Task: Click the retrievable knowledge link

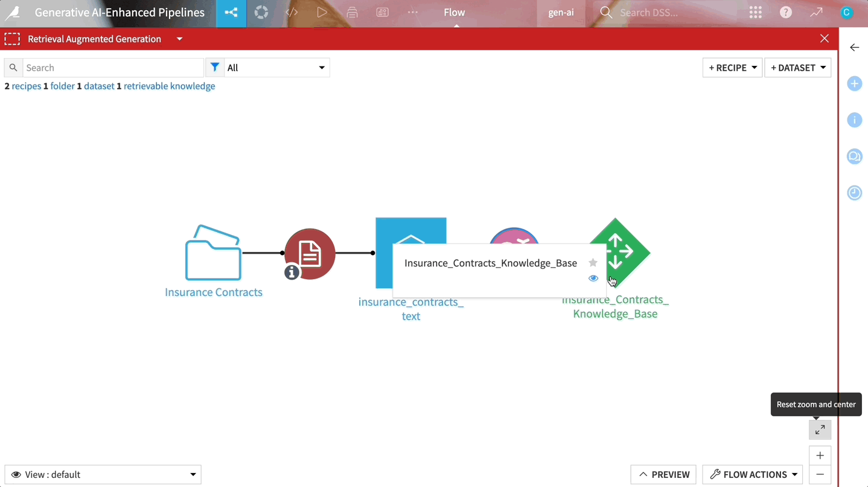Action: [169, 86]
